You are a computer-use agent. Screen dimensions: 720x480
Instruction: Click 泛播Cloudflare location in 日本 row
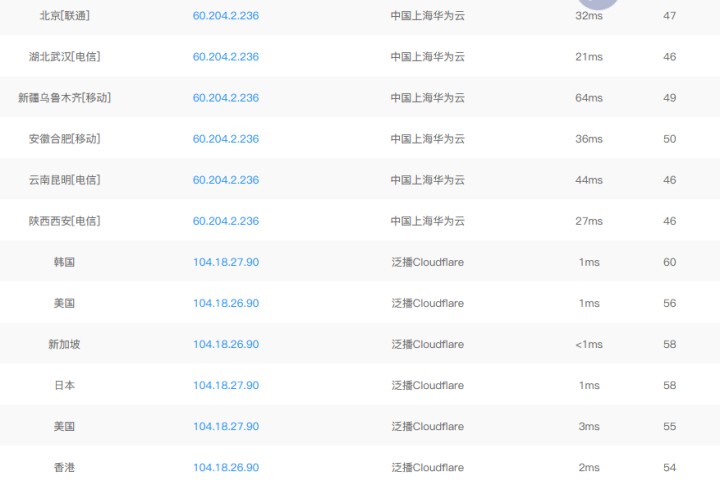(x=427, y=385)
